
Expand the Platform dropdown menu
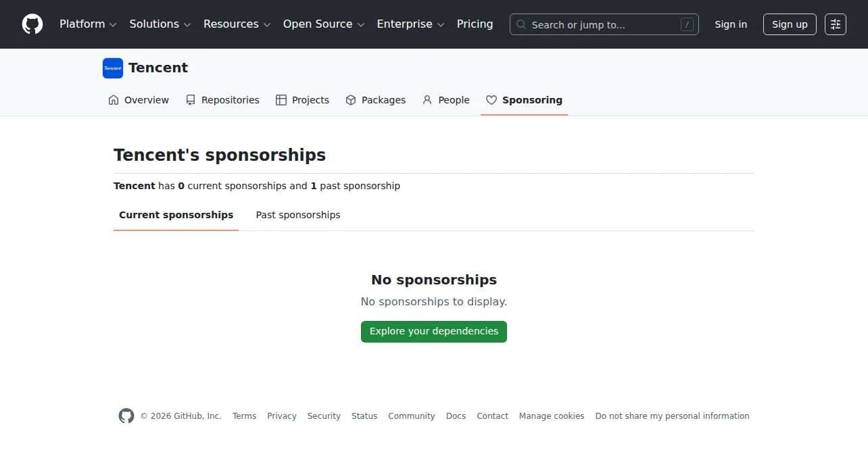tap(88, 24)
